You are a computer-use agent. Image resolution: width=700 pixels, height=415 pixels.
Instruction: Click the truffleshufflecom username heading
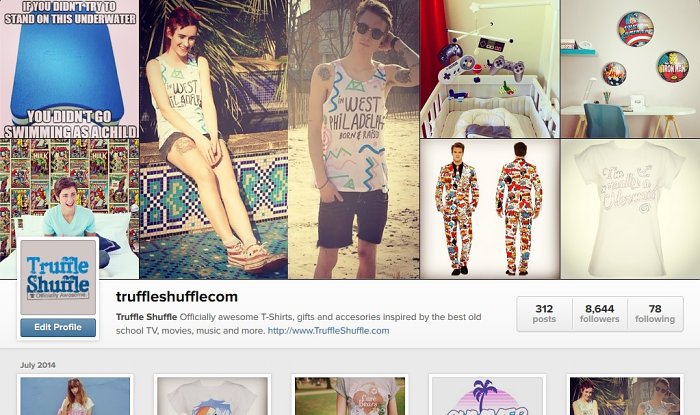coord(177,297)
